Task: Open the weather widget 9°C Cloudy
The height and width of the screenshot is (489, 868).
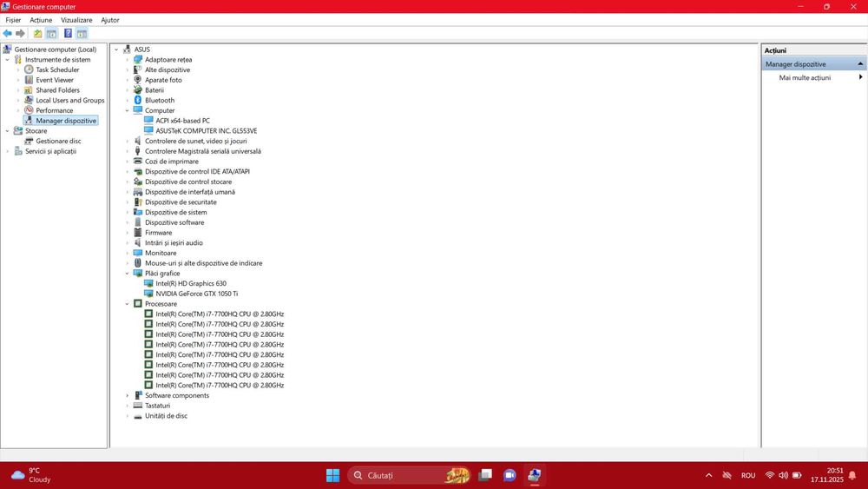Action: click(x=32, y=475)
